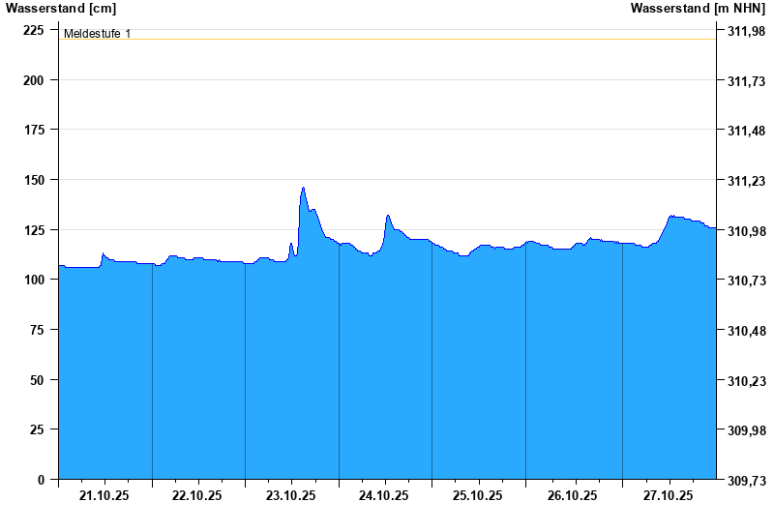
Task: Select the 225 tick on the left axis
Action: click(33, 30)
